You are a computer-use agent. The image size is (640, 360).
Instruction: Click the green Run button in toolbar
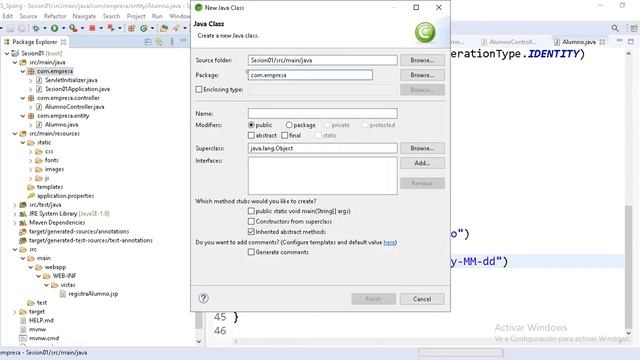click(54, 28)
